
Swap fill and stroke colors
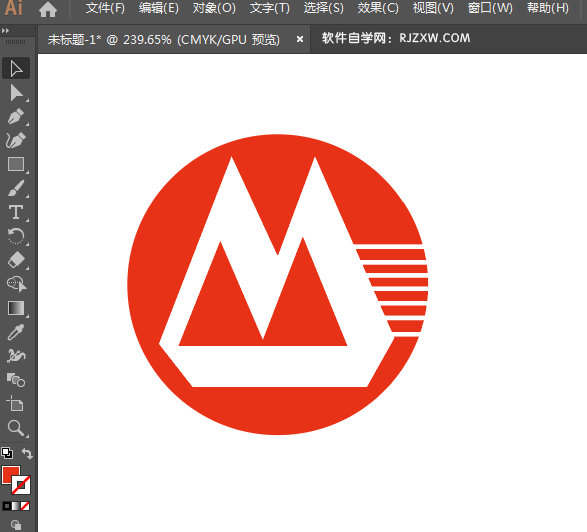pos(27,453)
